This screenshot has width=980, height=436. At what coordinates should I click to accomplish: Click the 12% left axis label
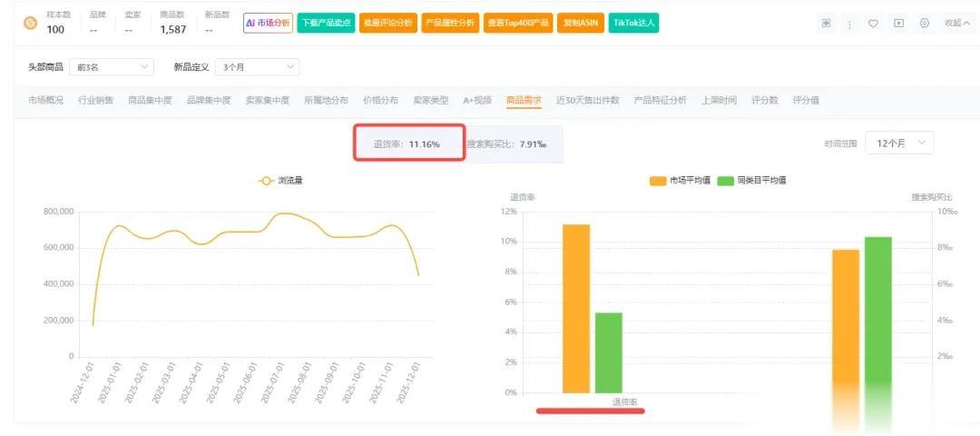[x=509, y=212]
